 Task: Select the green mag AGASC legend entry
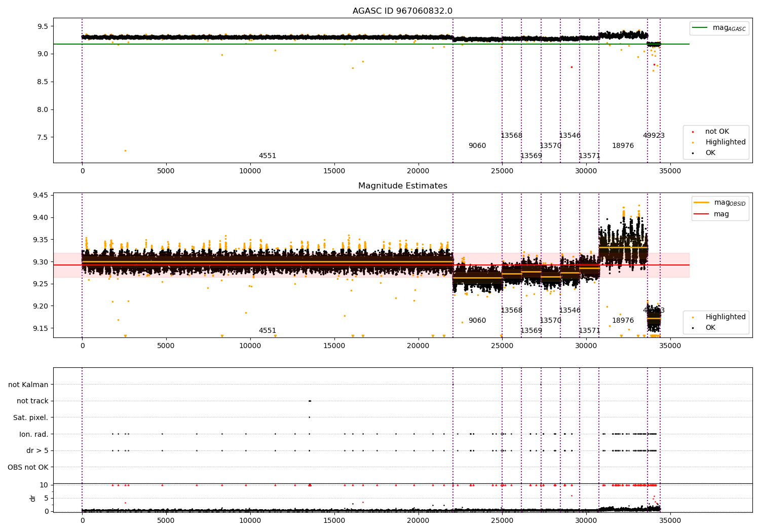coord(719,28)
